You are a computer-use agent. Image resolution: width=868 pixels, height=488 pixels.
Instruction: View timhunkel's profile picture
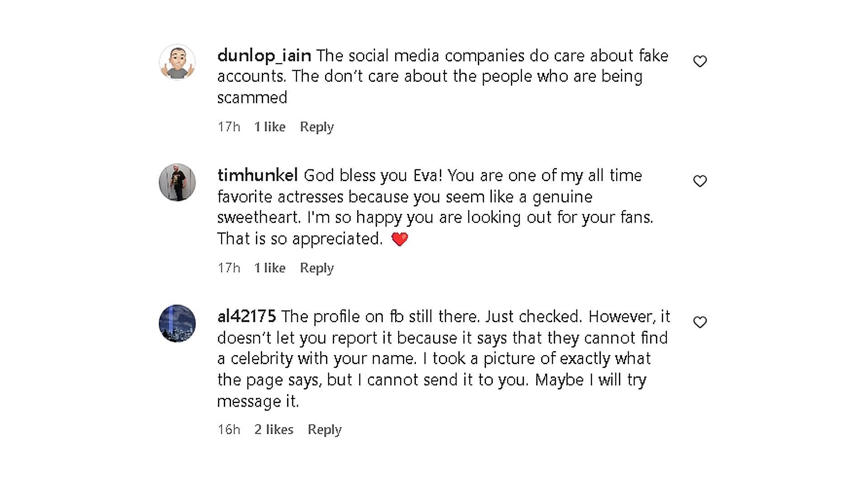pyautogui.click(x=177, y=182)
